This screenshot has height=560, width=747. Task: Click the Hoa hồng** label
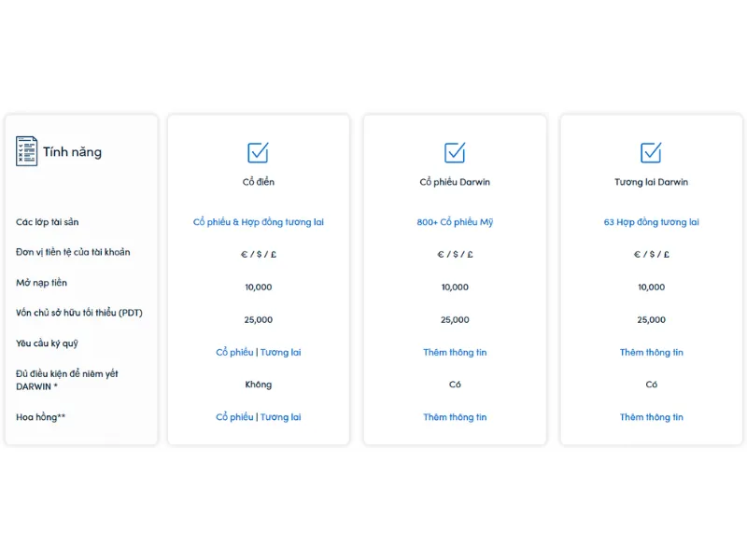point(40,417)
